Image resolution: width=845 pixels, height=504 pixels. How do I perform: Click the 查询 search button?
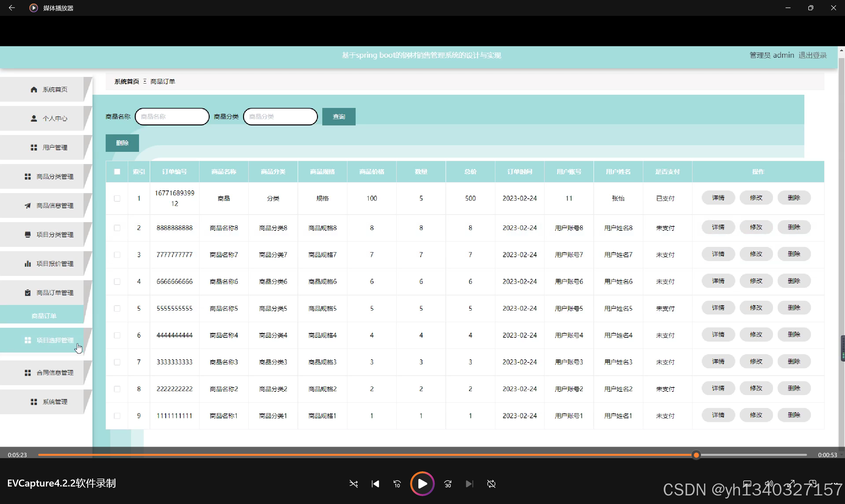[338, 117]
